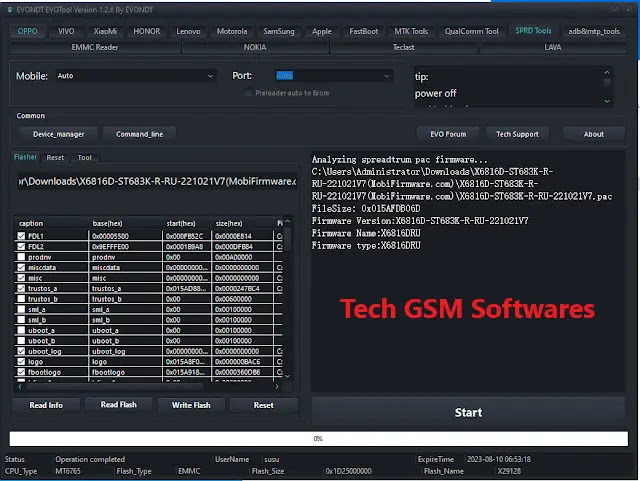Viewport: 640px width, 481px height.
Task: Uncheck the FDL2 partition checkbox
Action: [x=21, y=247]
